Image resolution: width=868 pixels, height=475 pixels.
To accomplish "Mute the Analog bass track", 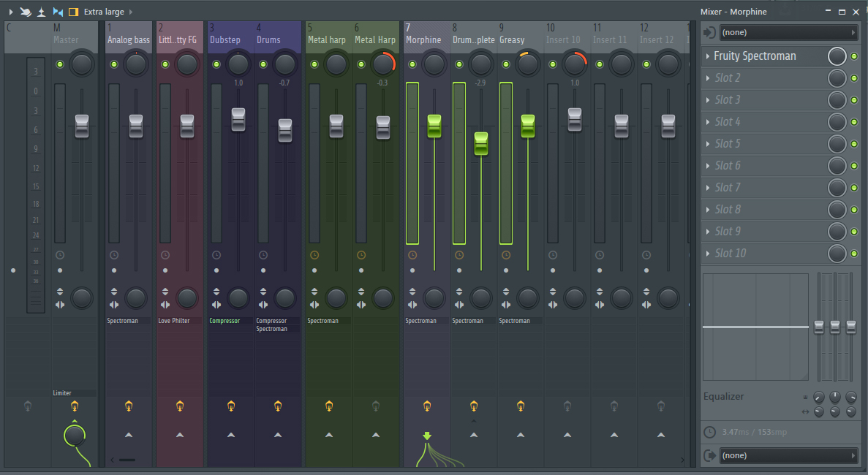I will point(114,65).
